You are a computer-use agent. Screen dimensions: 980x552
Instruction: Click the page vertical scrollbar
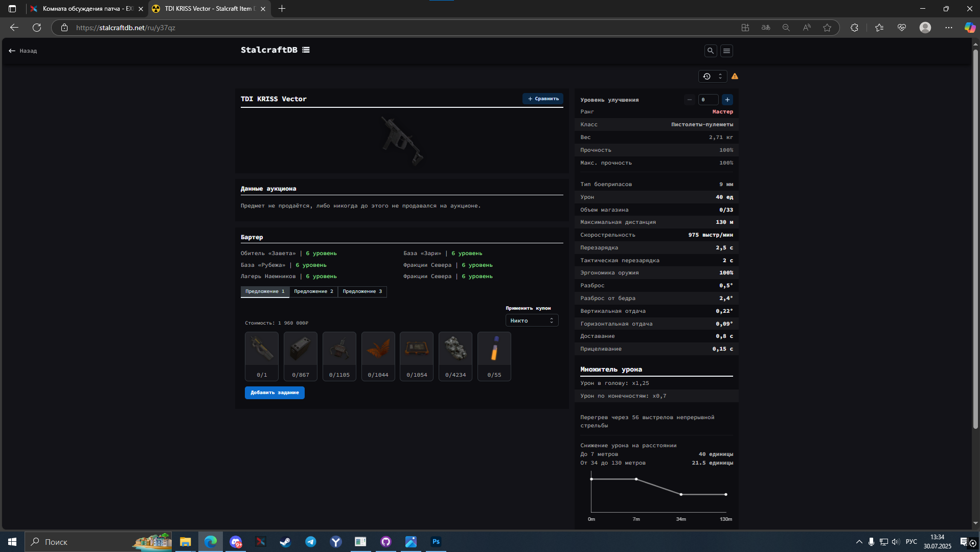click(x=975, y=239)
